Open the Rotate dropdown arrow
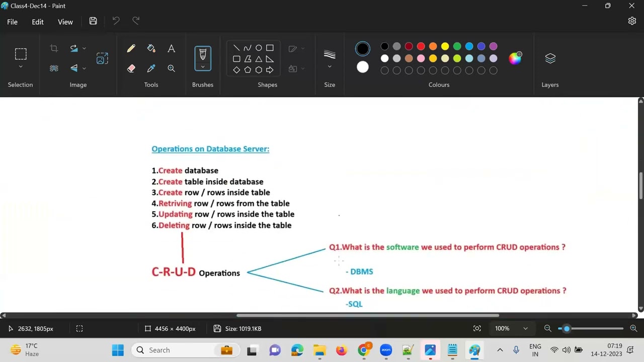 pos(84,48)
